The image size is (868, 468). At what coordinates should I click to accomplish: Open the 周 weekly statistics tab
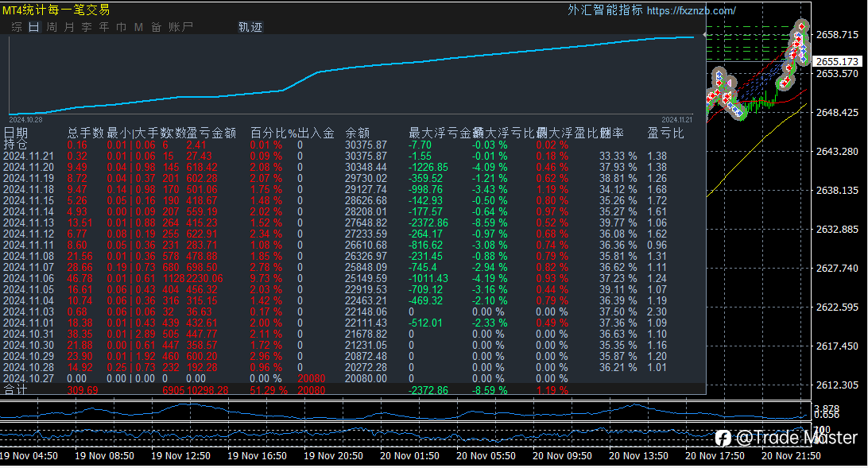click(x=52, y=27)
